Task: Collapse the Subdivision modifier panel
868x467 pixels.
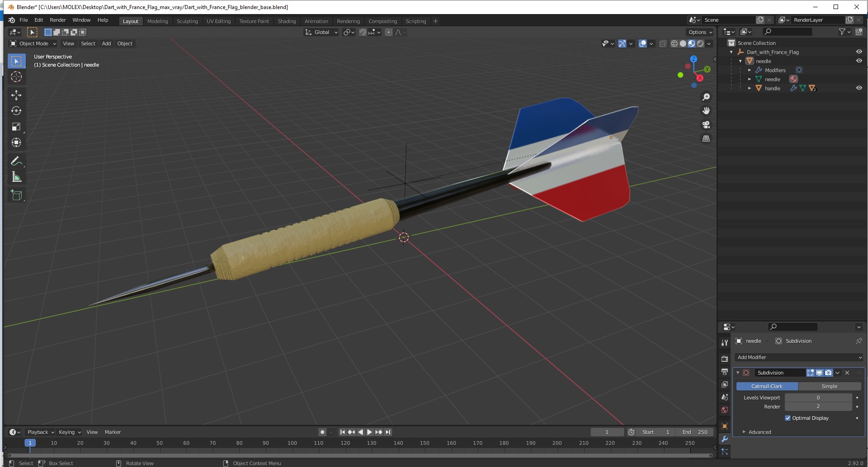Action: (x=738, y=373)
